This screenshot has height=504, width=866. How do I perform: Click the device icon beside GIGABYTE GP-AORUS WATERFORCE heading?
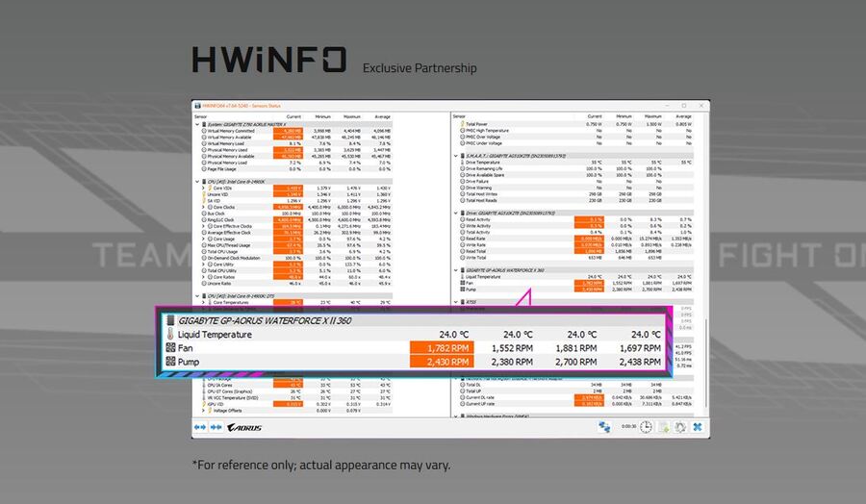coord(170,320)
